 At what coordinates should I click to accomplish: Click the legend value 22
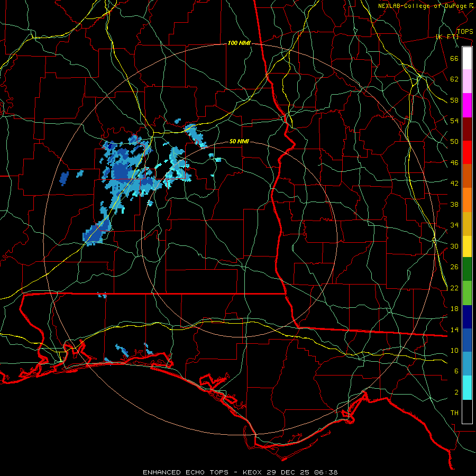point(454,288)
